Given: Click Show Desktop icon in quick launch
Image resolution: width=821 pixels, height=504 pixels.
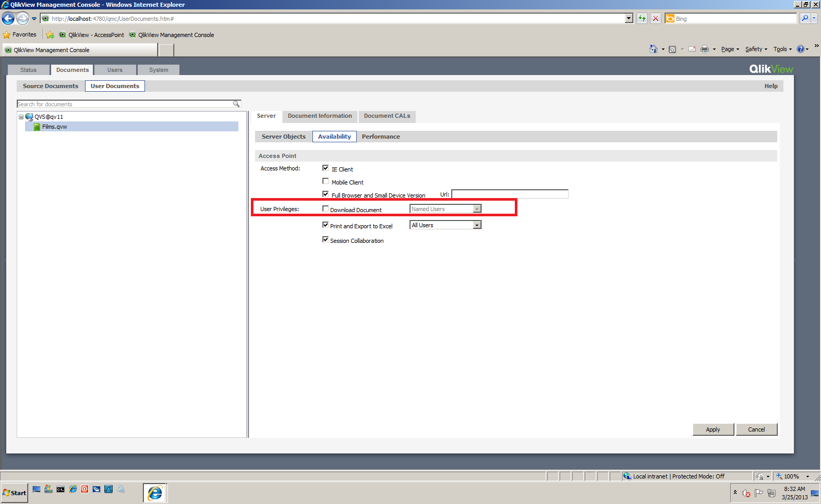Looking at the screenshot, I should (x=37, y=489).
